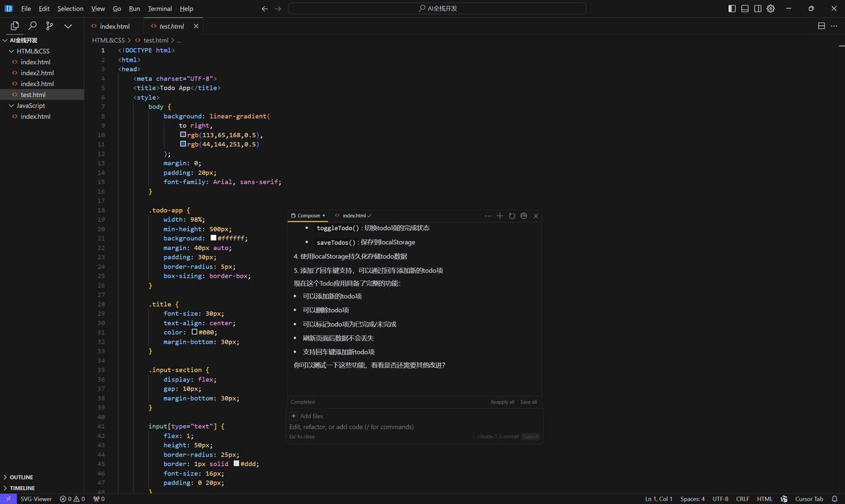Toggle Cursor Tab in status bar

(x=809, y=499)
